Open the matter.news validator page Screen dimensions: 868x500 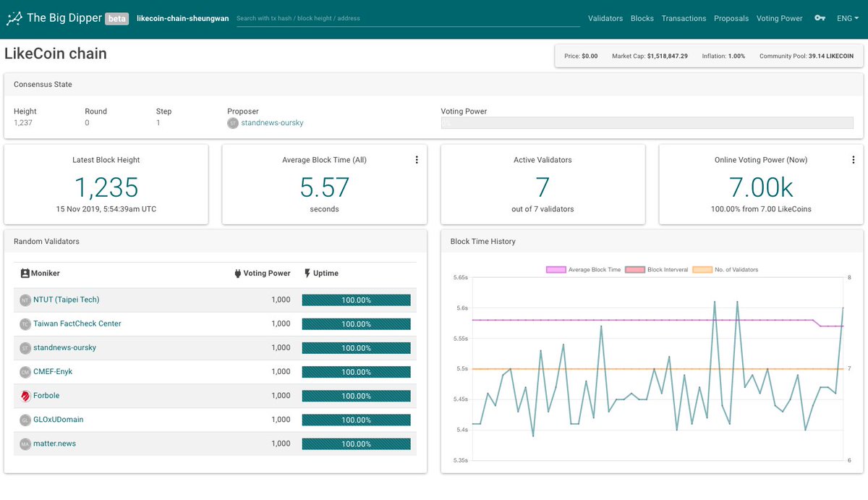54,443
